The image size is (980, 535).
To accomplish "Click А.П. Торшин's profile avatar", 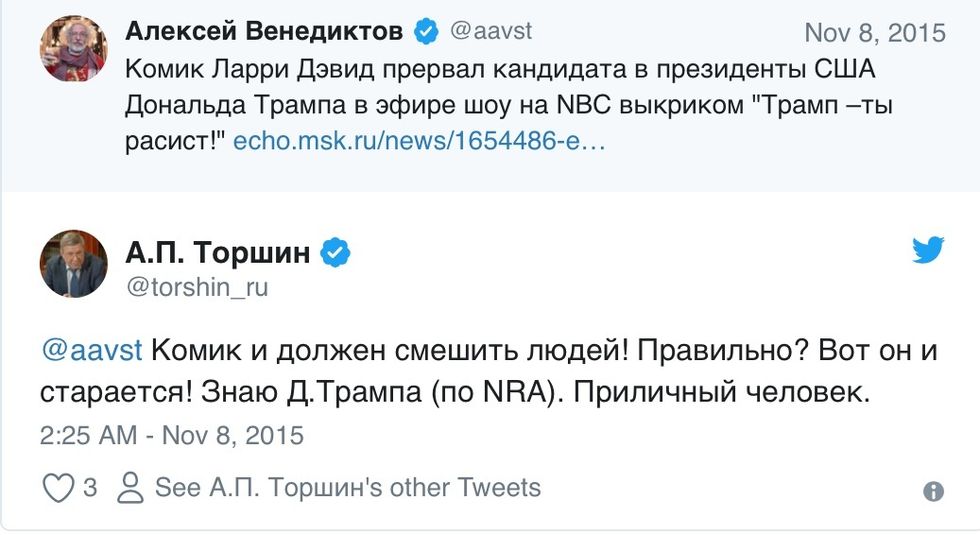I will click(x=73, y=264).
